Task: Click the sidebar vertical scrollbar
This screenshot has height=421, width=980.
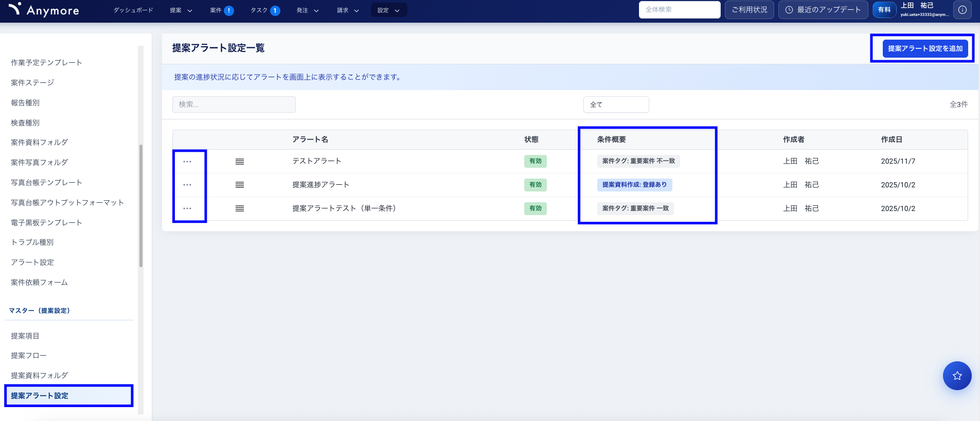Action: tap(141, 206)
